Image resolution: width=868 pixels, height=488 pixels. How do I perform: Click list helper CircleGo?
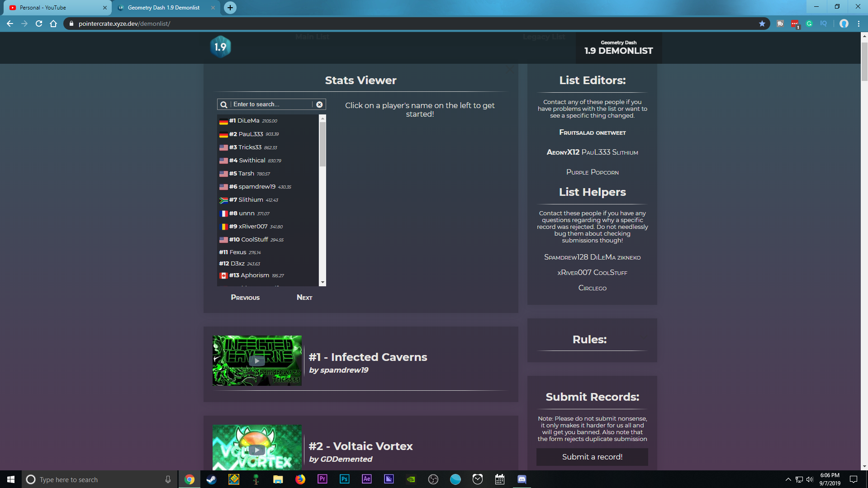(593, 288)
